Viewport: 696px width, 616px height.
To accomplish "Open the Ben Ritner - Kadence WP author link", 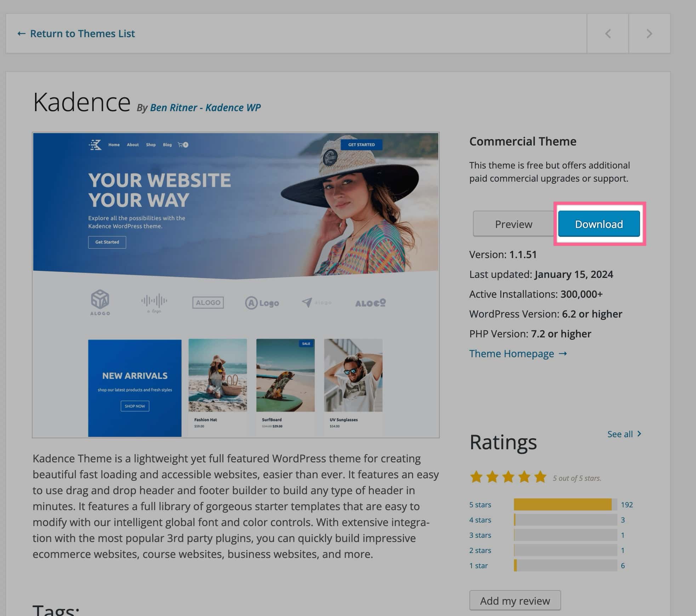I will point(206,108).
